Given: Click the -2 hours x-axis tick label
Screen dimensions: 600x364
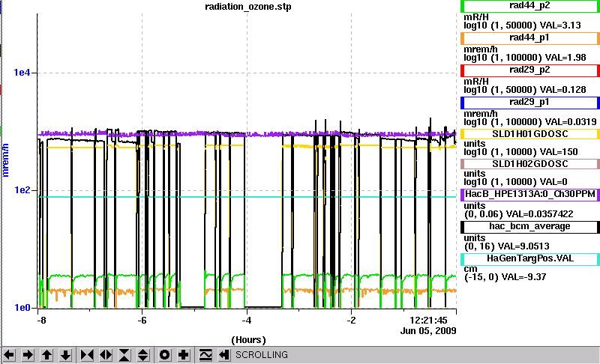Looking at the screenshot, I should click(x=351, y=320).
